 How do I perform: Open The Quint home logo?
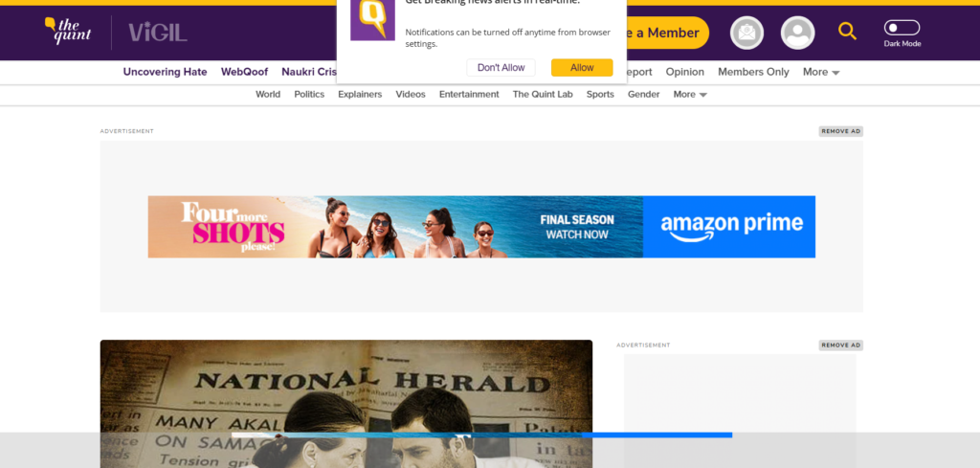pos(68,32)
